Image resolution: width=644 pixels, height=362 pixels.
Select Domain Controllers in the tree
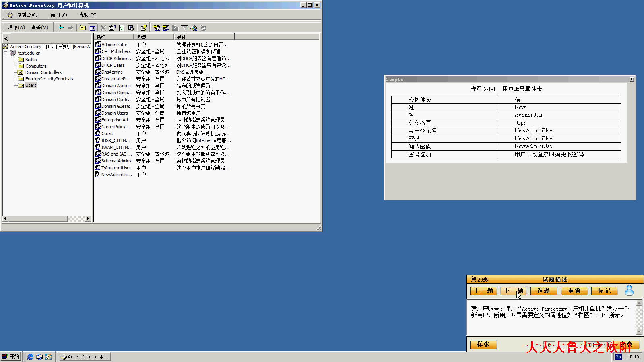pos(43,72)
